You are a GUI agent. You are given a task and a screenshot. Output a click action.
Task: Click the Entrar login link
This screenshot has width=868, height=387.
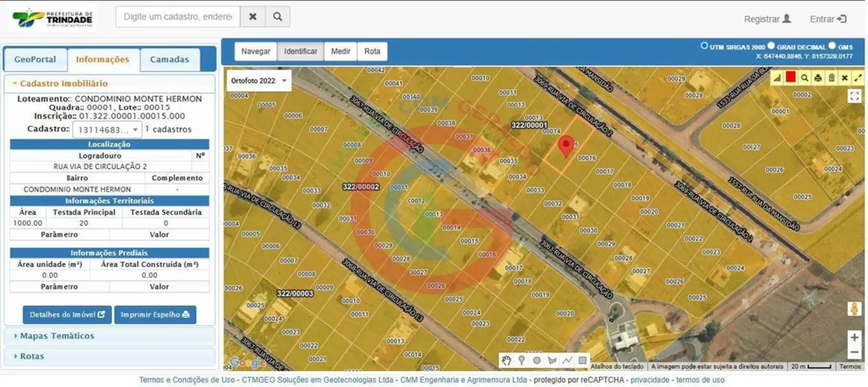coord(828,19)
